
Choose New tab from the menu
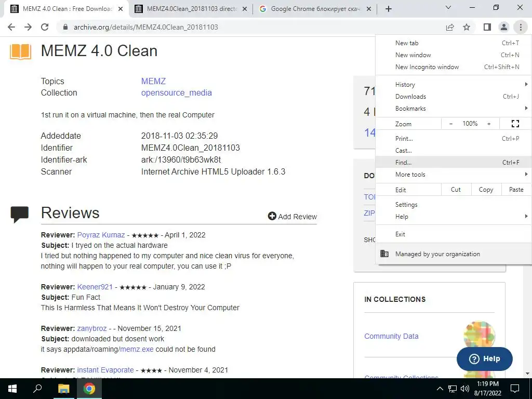(454, 43)
